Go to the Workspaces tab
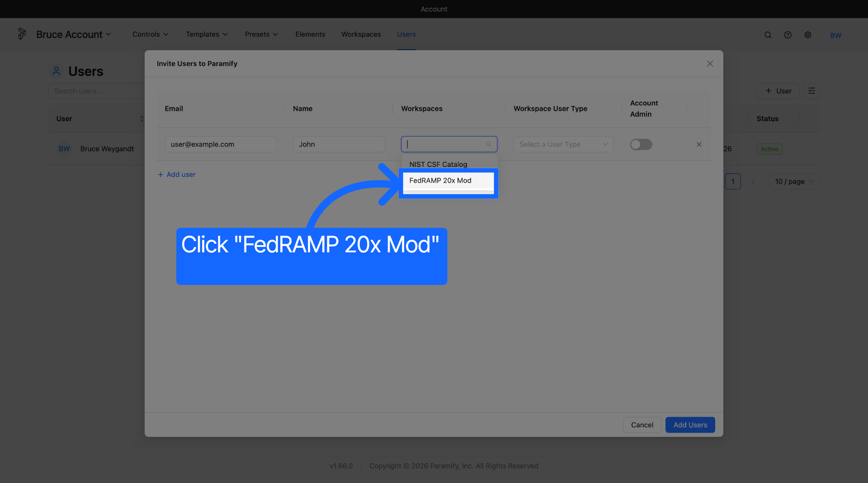 [361, 34]
